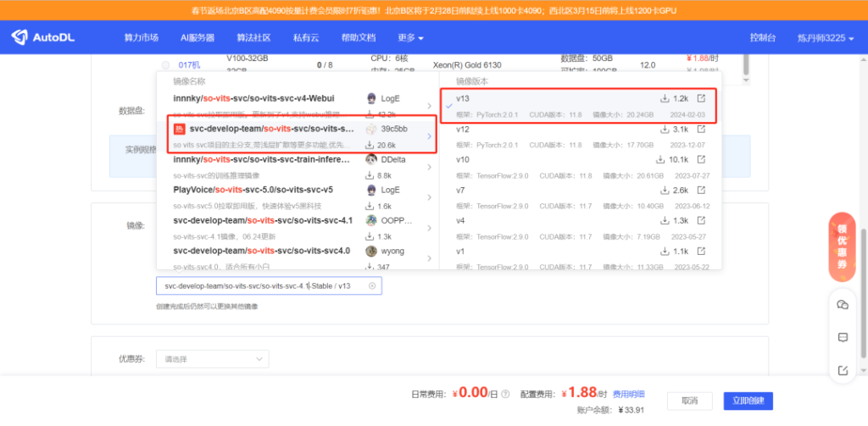Screen dimensions: 868x426
Task: Click LogE avatar on so-vits-svc-v5 row
Action: click(371, 190)
